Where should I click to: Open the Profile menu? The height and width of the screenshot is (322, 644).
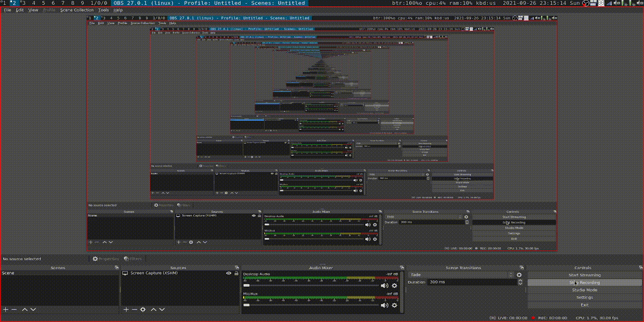[x=49, y=10]
